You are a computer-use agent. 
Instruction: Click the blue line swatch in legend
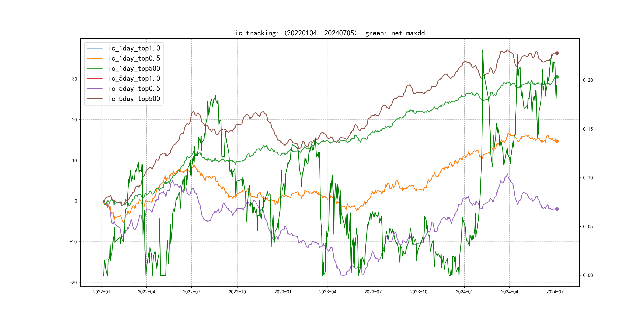point(94,48)
